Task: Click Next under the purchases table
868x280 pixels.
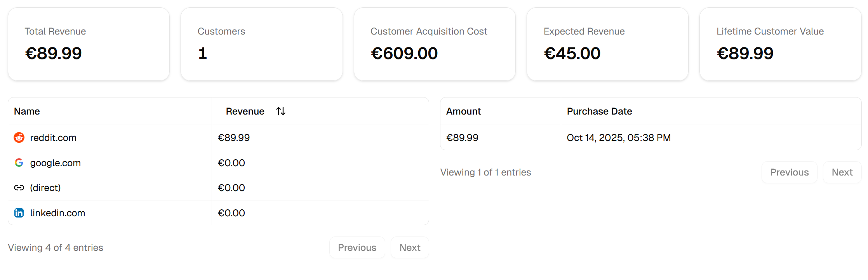Action: click(842, 172)
